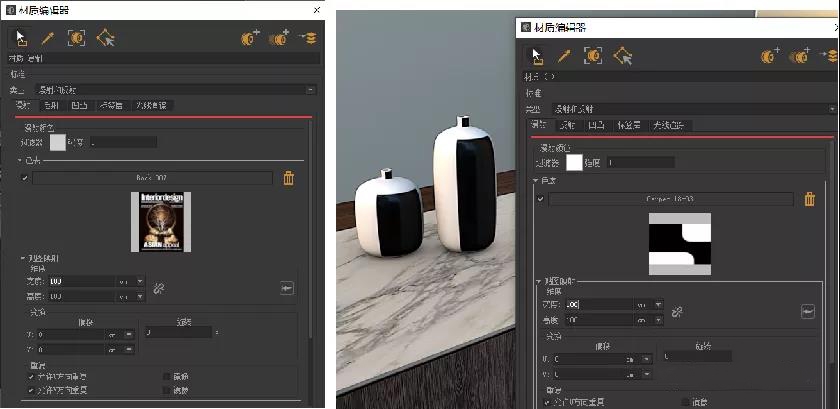Open the material type dropdown in magazine-texture editor
The image size is (840, 409).
(x=311, y=90)
